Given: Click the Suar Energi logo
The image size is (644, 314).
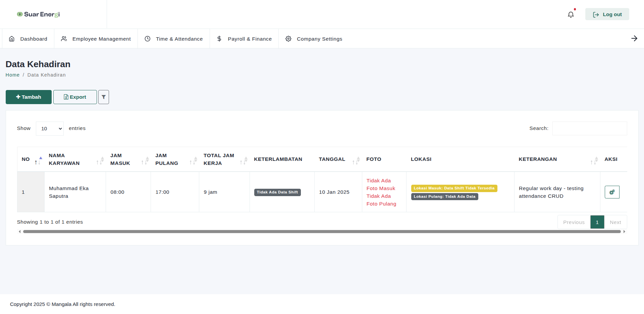Looking at the screenshot, I should pos(38,14).
